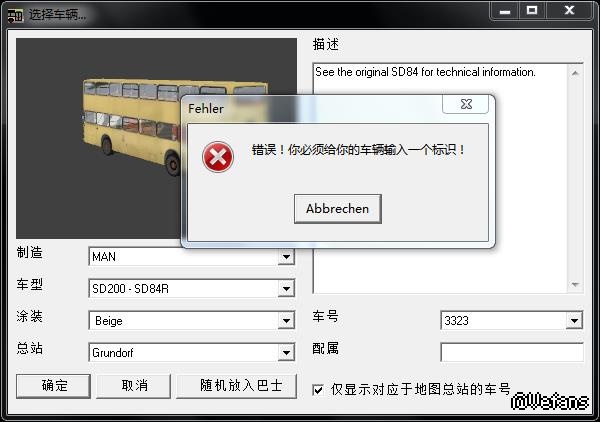Click the 配属 text input field

[x=512, y=352]
